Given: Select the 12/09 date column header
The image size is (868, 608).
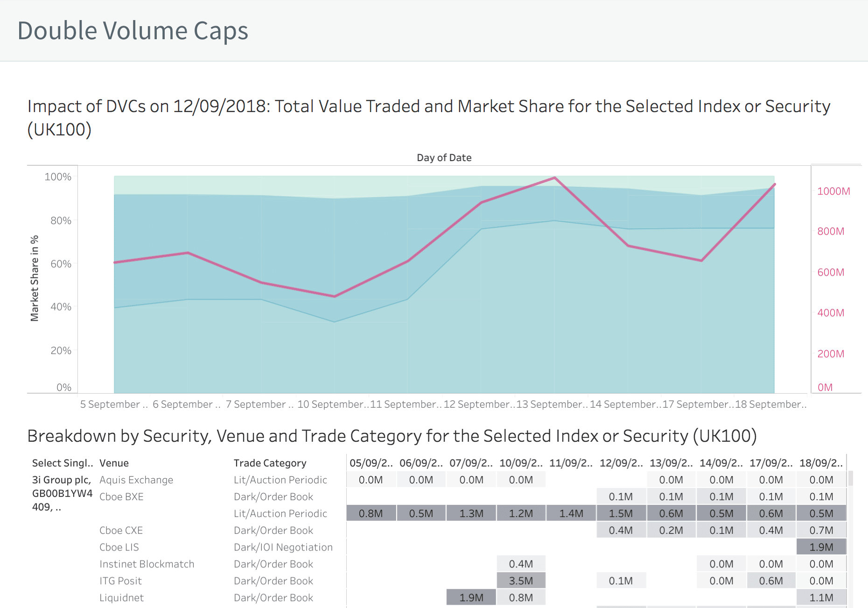Looking at the screenshot, I should coord(621,463).
